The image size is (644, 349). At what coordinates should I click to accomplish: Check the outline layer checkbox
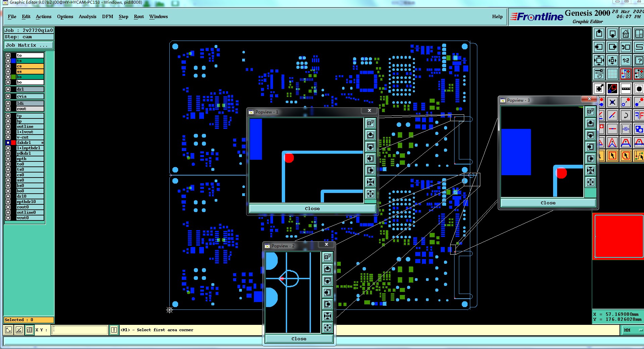[8, 127]
